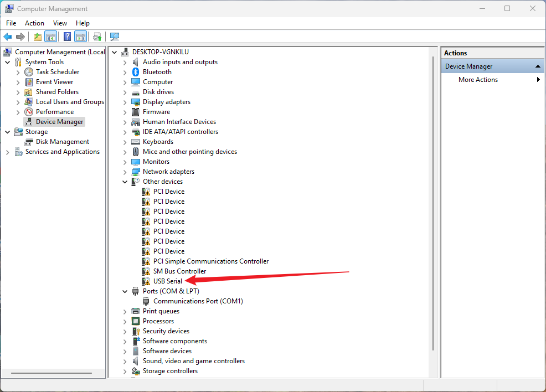Select IDE ATA/ATAPI controllers category
Image resolution: width=546 pixels, height=392 pixels.
click(180, 132)
